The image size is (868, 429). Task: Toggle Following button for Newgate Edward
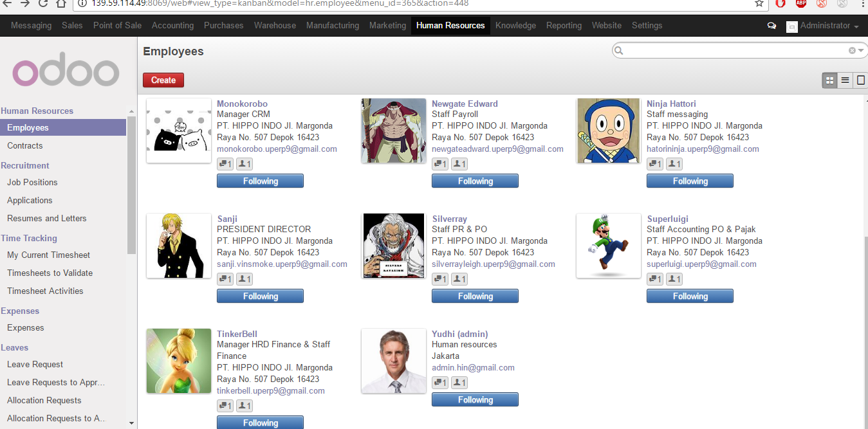[475, 181]
